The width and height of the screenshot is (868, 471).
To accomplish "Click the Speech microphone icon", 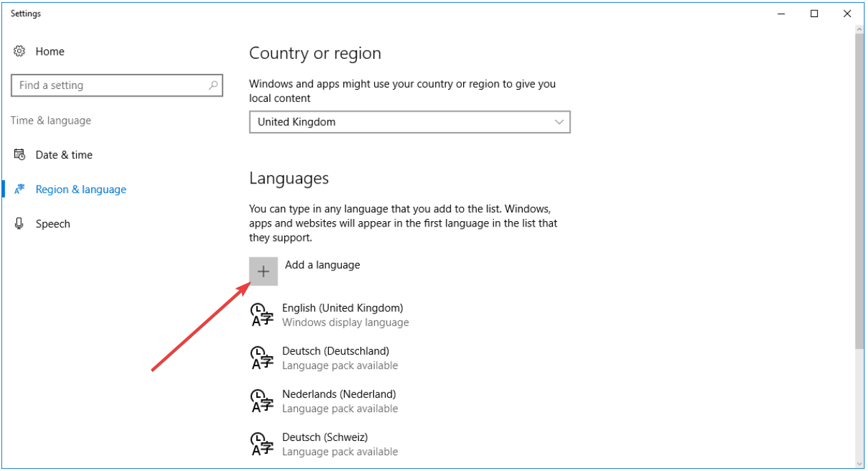I will pos(19,224).
